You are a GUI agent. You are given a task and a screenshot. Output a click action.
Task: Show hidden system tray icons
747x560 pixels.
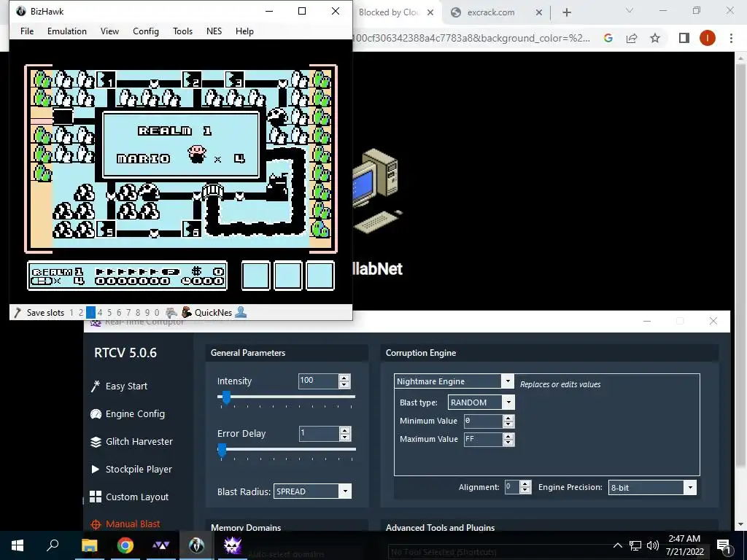(x=617, y=545)
